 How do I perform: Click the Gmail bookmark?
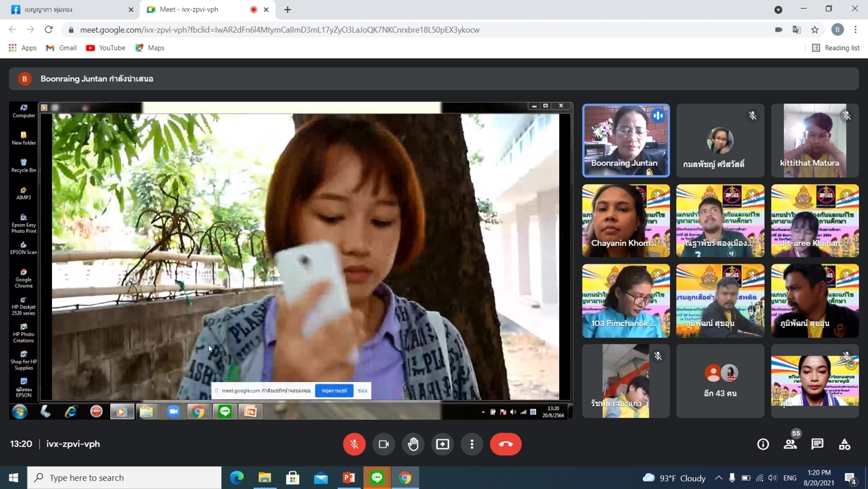pos(61,48)
